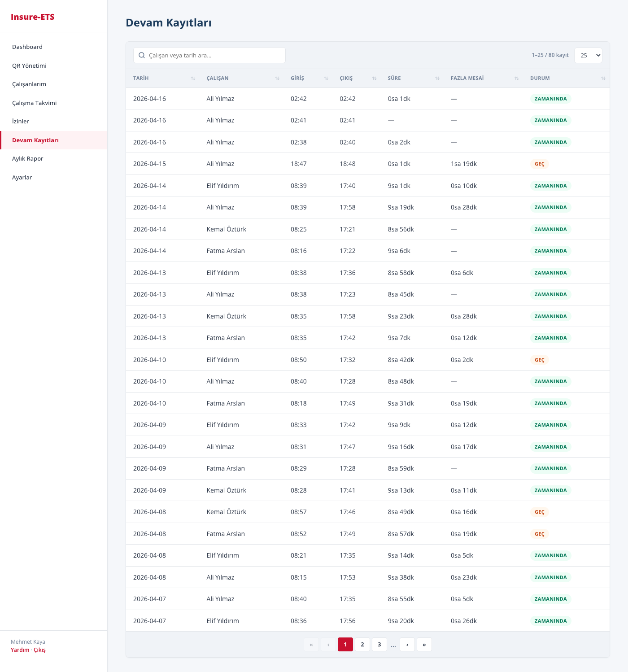The image size is (628, 672).
Task: Toggle sorting on Çıkış column icon
Action: tap(374, 79)
